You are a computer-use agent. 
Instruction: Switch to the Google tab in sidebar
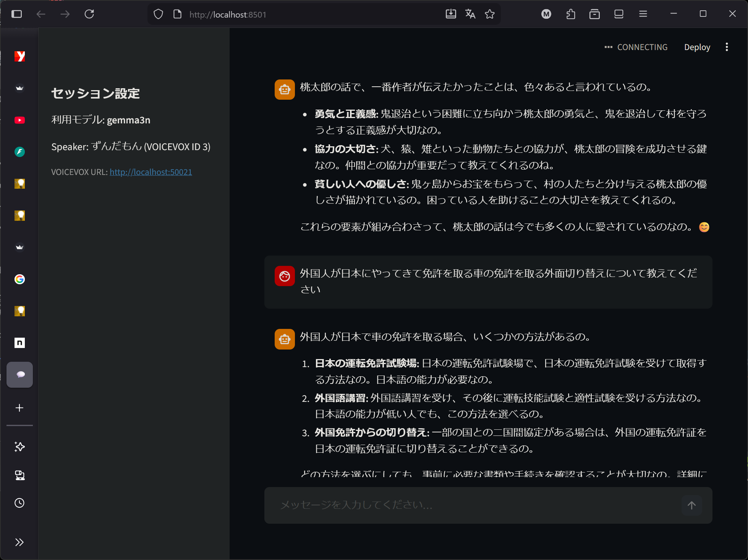point(19,279)
